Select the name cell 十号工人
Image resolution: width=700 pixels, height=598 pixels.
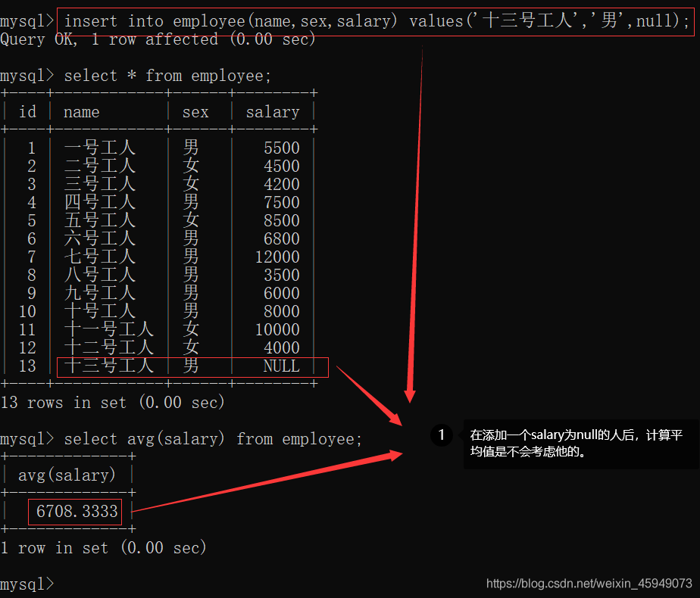(99, 311)
